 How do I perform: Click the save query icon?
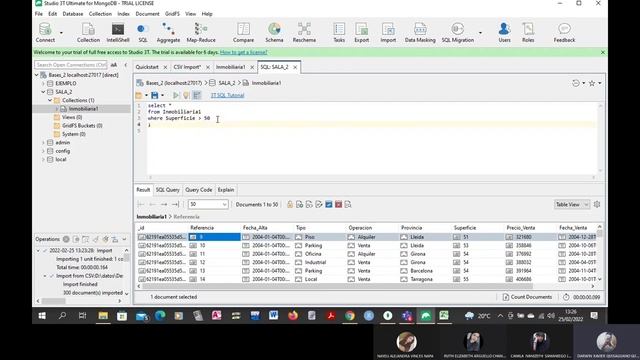coord(154,95)
